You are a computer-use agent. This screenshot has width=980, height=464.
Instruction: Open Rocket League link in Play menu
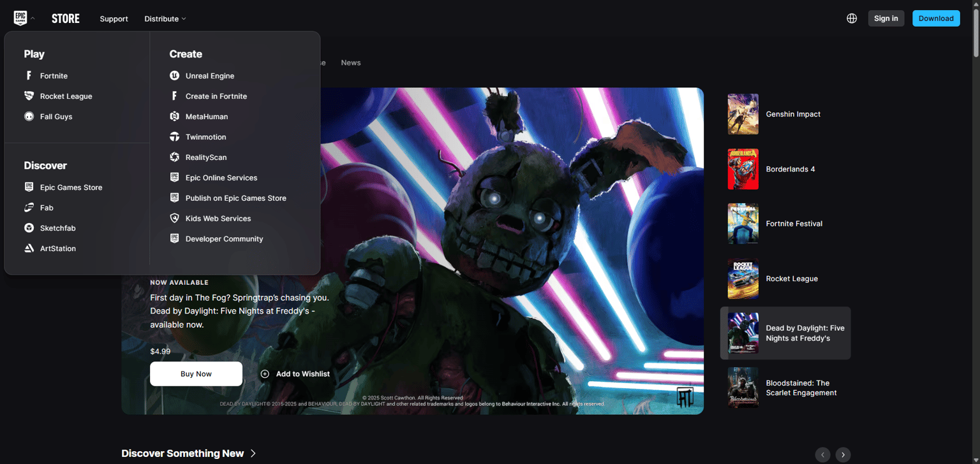coord(66,96)
